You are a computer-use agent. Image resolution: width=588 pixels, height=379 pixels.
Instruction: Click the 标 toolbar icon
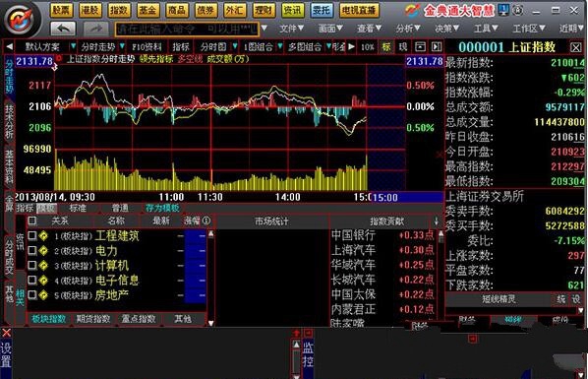(385, 47)
